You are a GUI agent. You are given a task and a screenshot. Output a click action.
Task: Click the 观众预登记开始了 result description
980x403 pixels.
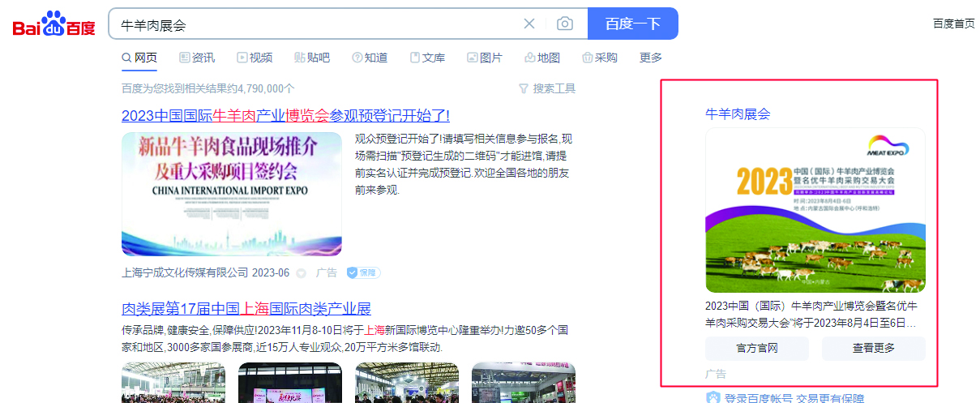point(463,165)
